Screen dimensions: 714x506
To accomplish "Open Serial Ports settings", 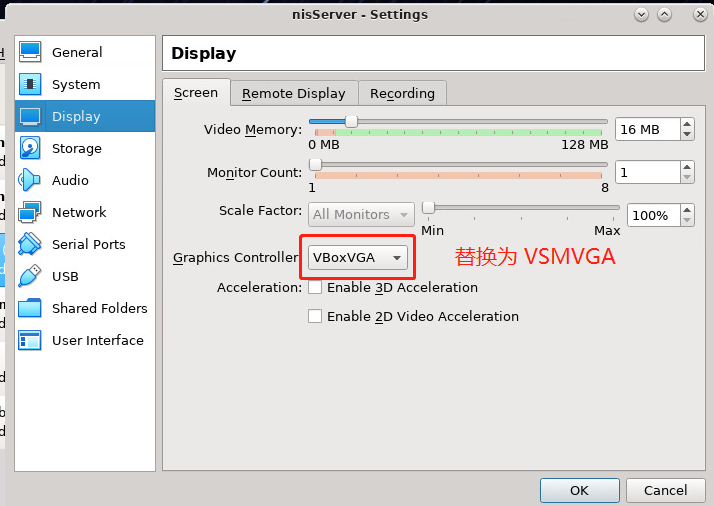I will click(x=85, y=244).
